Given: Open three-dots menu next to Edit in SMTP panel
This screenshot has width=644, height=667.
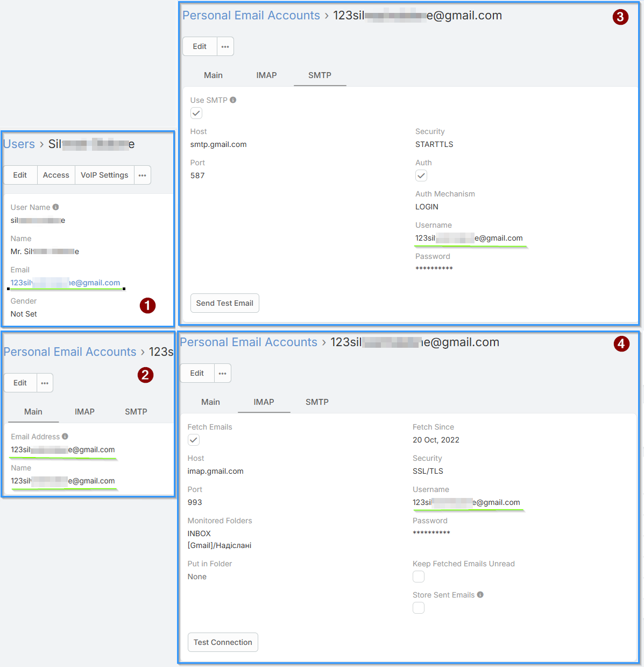Looking at the screenshot, I should 225,46.
